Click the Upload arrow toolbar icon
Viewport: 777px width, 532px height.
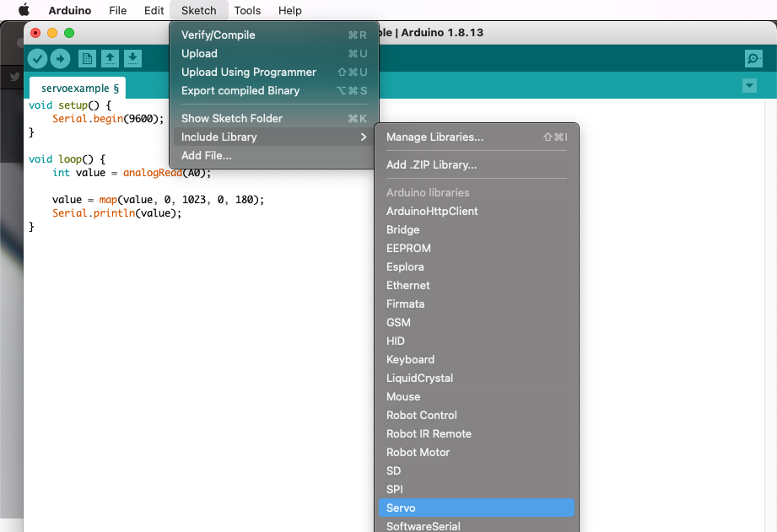click(60, 58)
